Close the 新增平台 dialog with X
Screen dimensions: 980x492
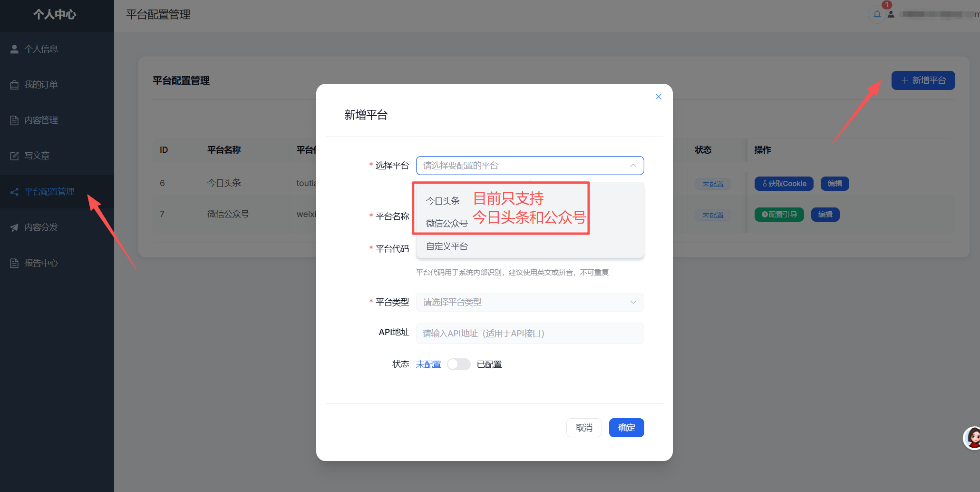click(x=659, y=97)
